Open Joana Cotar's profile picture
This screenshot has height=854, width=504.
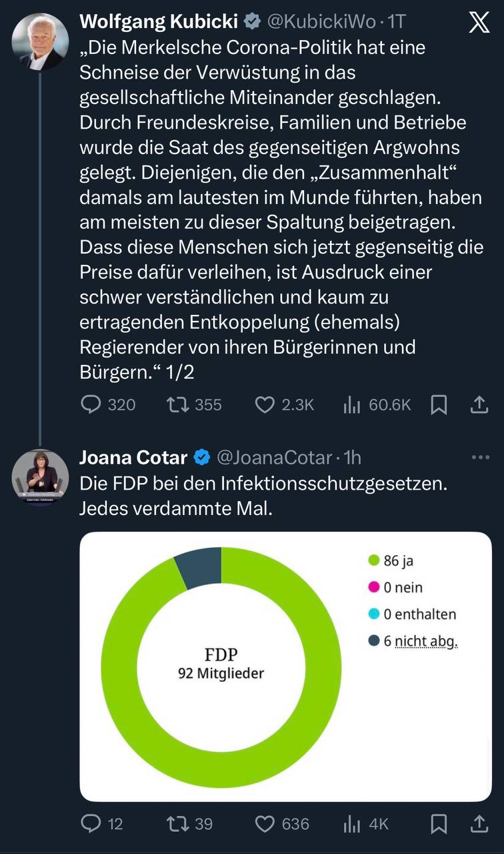(40, 478)
